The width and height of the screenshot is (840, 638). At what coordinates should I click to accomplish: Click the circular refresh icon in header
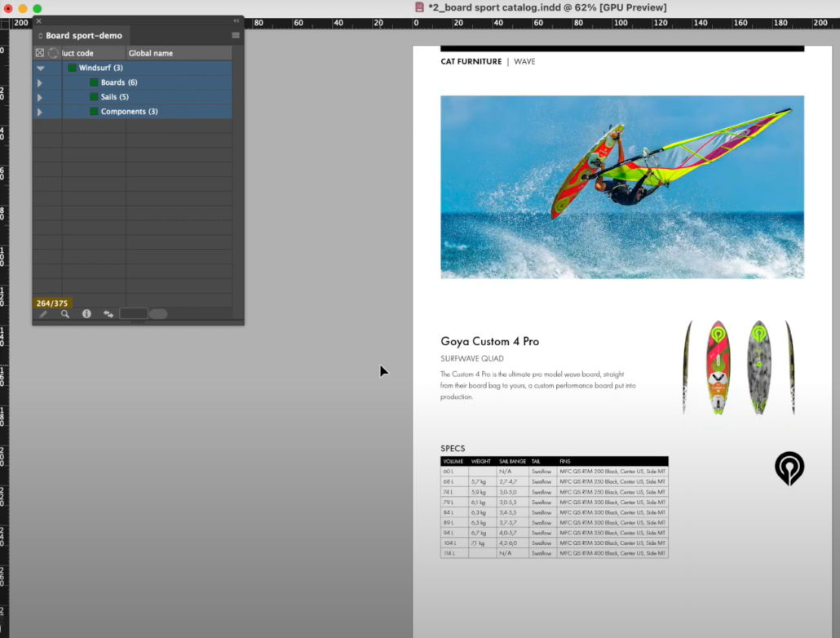point(53,52)
